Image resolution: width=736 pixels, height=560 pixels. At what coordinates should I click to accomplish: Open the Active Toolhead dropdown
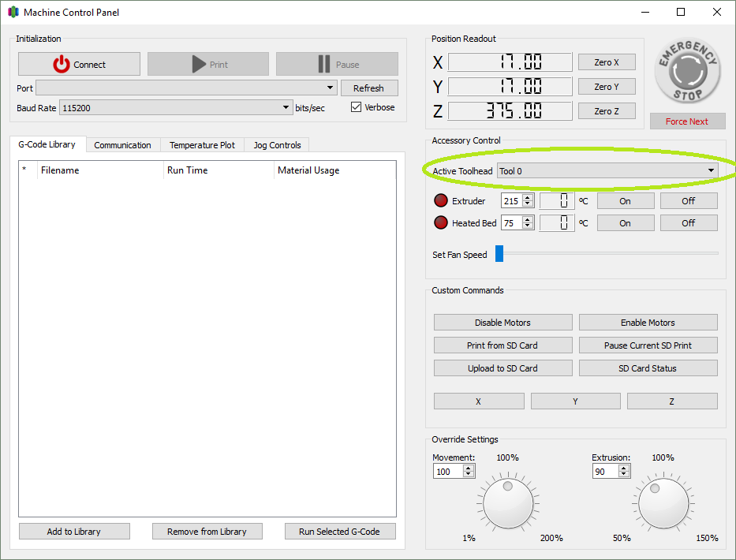coord(607,171)
